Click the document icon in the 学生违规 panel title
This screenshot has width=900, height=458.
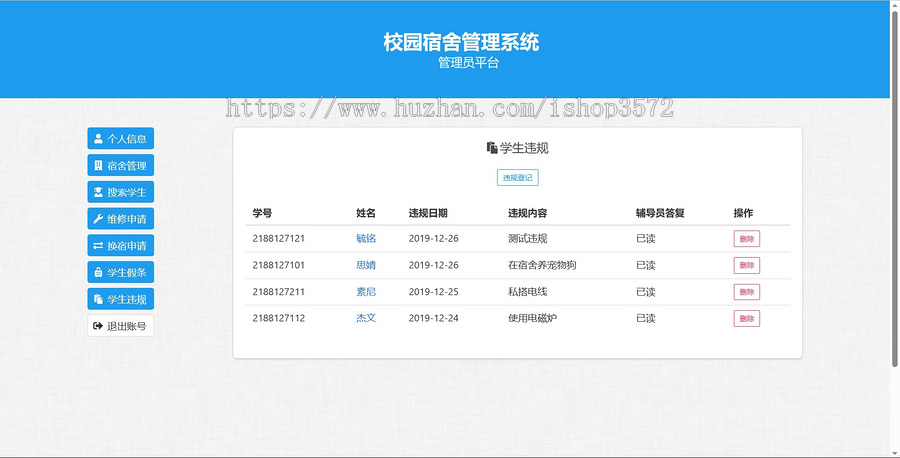[492, 148]
